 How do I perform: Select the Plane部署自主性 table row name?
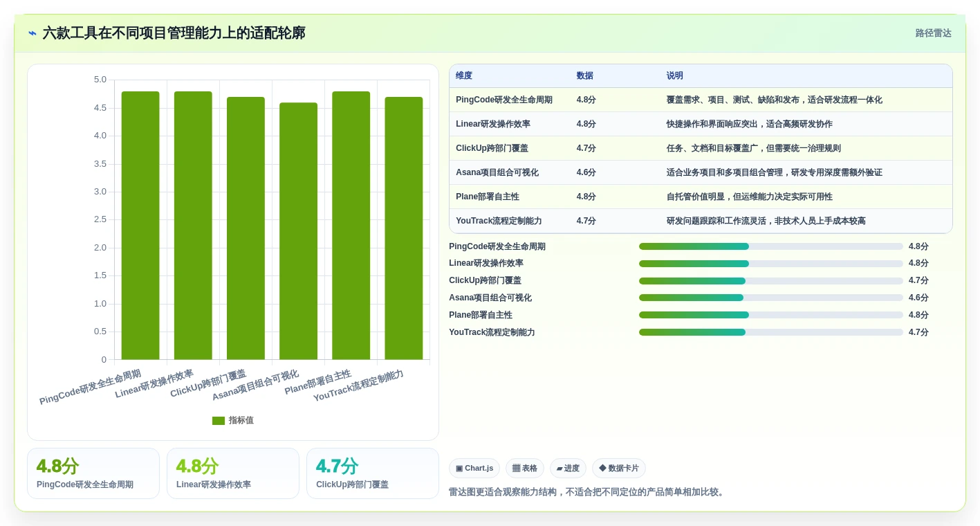488,197
